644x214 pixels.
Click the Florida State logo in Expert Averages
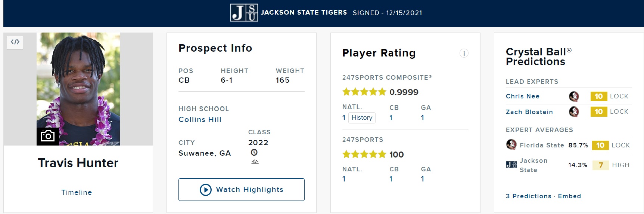click(x=511, y=144)
